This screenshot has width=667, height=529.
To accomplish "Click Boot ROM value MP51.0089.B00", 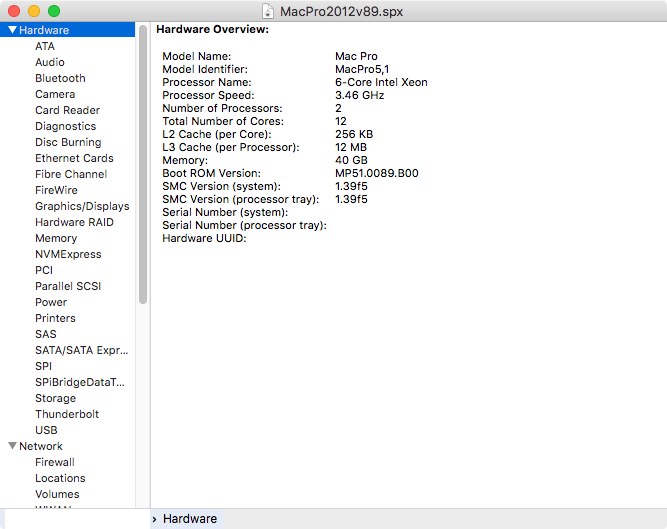I will [376, 173].
